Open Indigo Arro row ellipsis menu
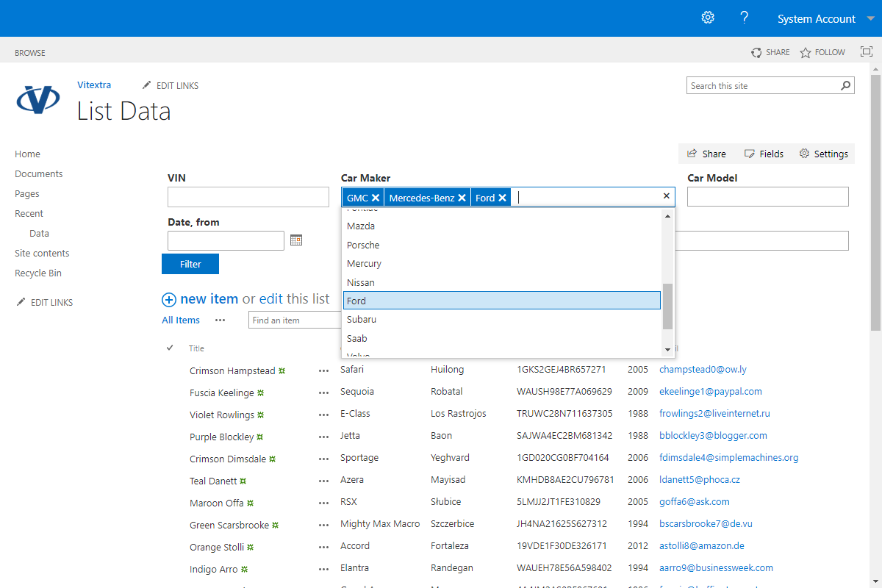Screen dimensions: 882x588 coord(324,570)
